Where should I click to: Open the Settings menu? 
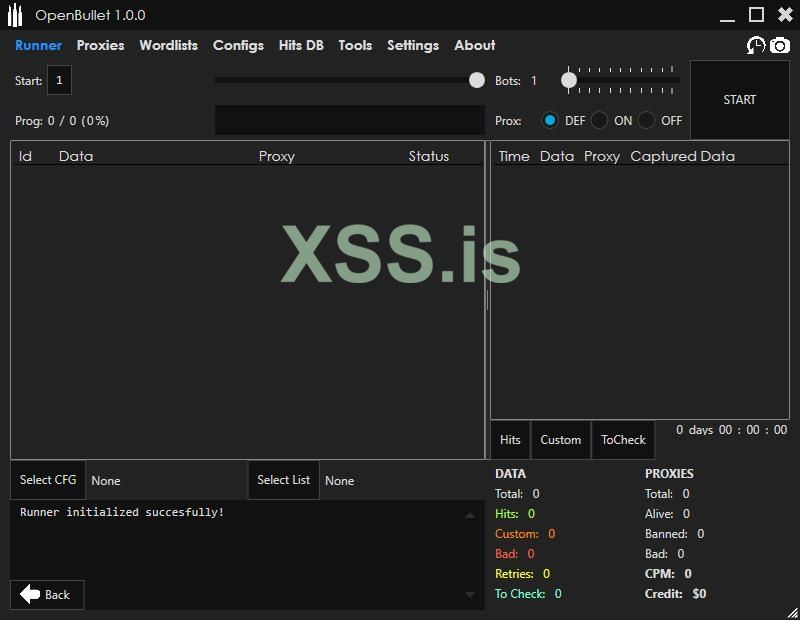click(413, 45)
